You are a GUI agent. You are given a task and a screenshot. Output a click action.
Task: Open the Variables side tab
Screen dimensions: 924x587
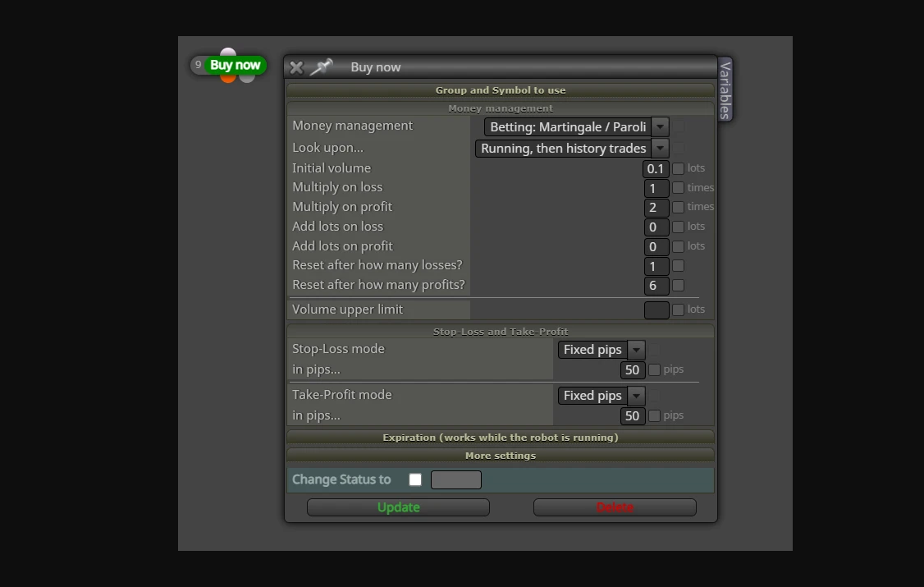point(725,89)
